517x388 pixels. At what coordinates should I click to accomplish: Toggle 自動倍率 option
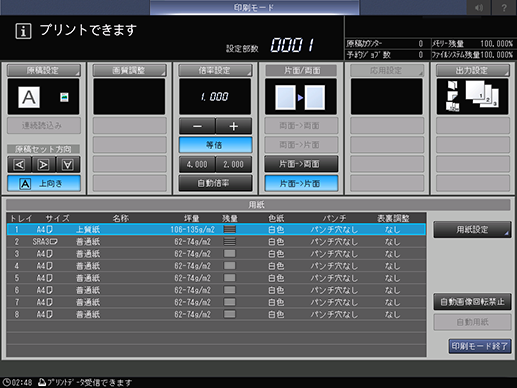[x=215, y=183]
